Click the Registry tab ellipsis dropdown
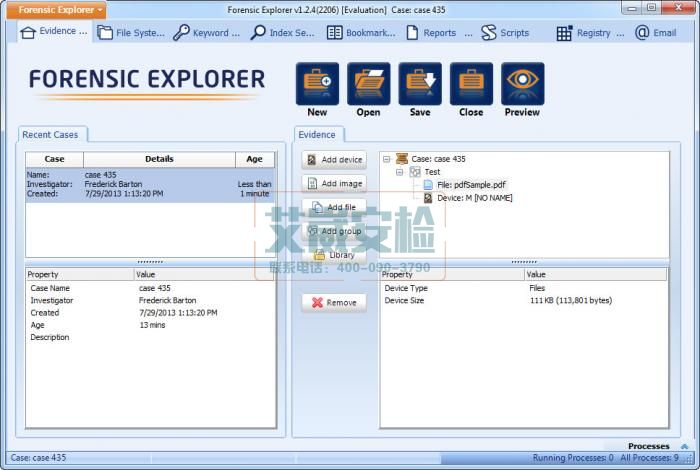 621,33
